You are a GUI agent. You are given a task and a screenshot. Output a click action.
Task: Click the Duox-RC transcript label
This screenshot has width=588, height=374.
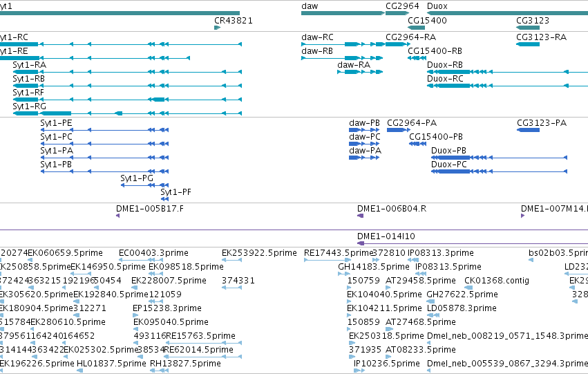tap(445, 79)
